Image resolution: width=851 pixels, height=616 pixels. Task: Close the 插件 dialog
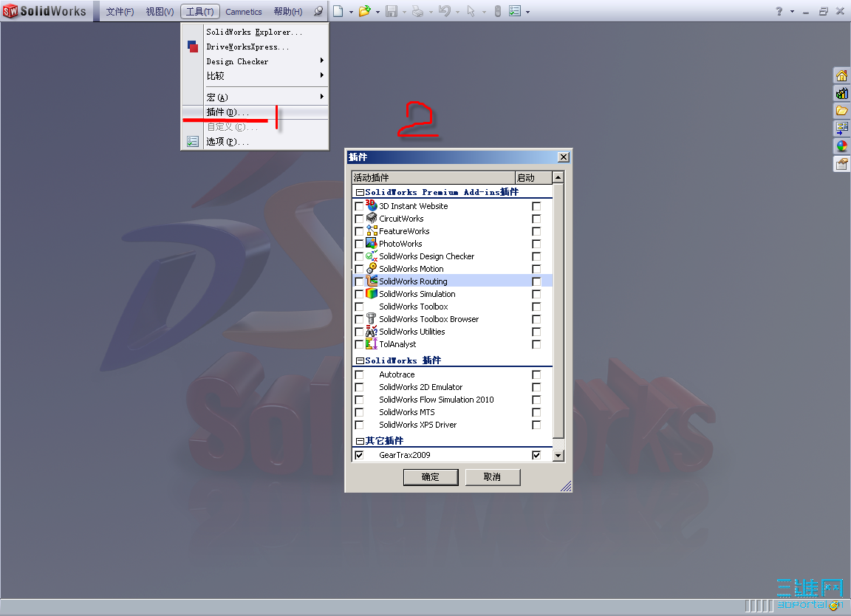(x=564, y=157)
